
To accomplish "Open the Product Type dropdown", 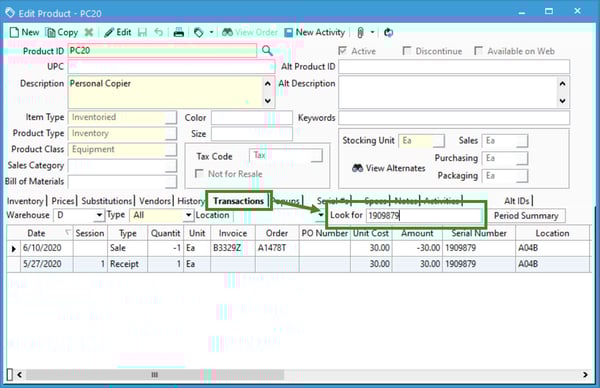I will point(171,134).
